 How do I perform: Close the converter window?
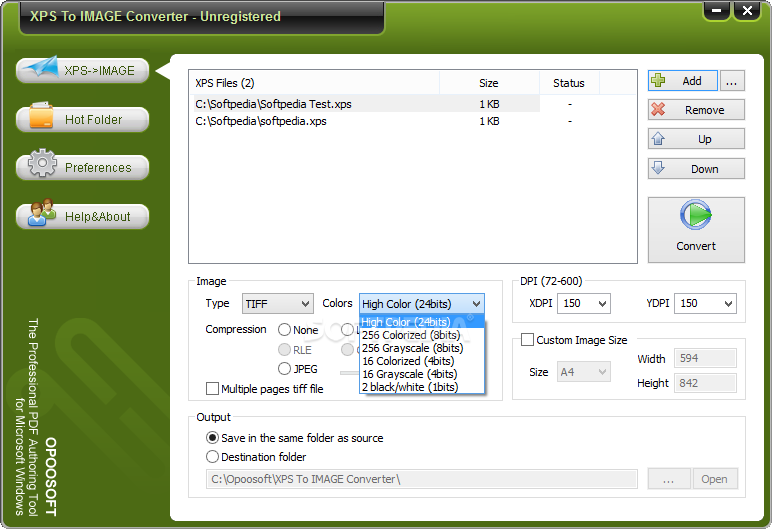[x=747, y=10]
